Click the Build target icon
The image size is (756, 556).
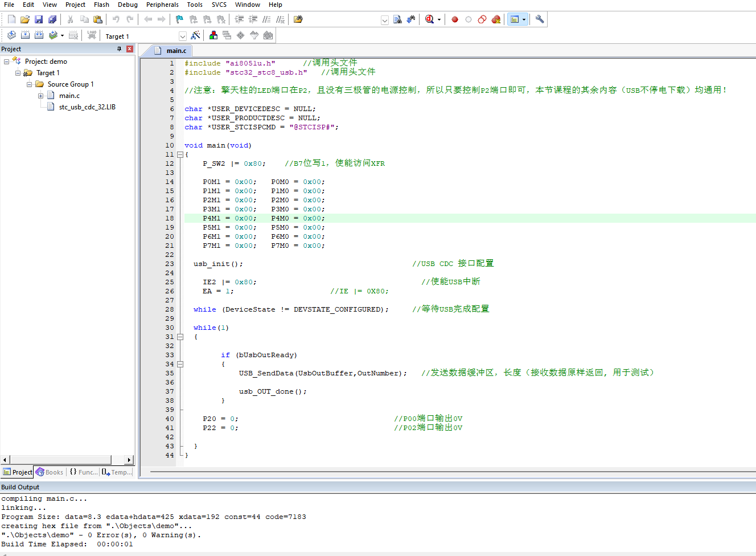click(25, 35)
